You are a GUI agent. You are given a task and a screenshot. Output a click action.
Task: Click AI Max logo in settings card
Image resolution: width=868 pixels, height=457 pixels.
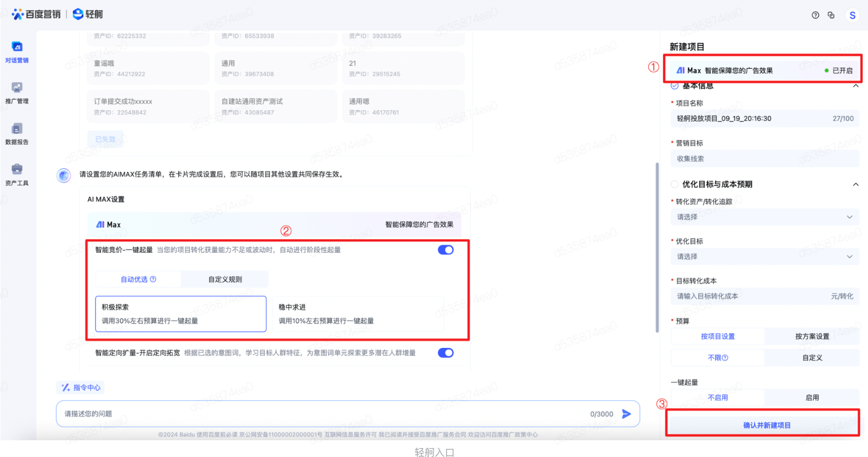pyautogui.click(x=108, y=225)
